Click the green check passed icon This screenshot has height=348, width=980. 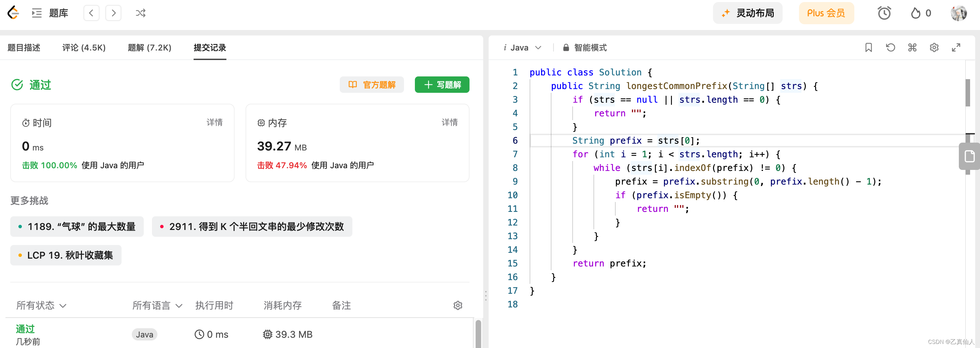pyautogui.click(x=17, y=85)
